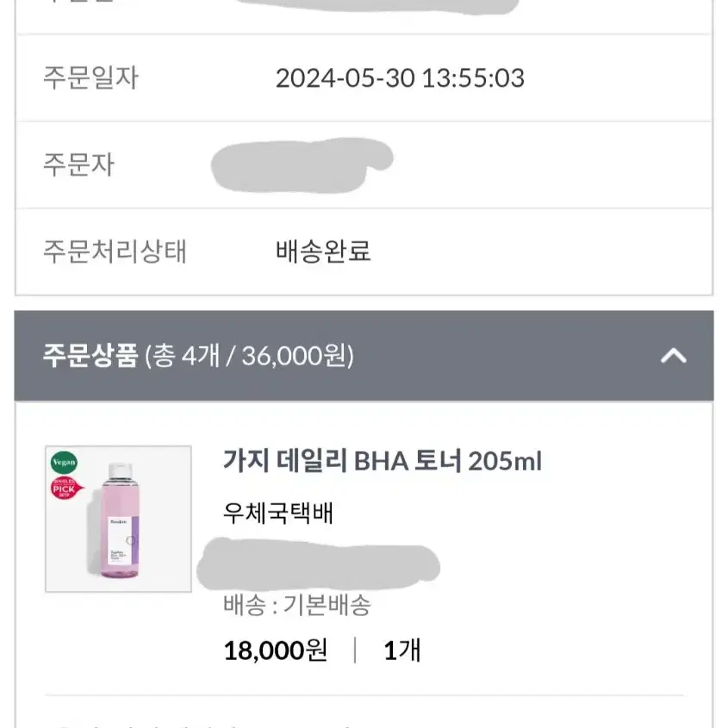Select the 주문일자 row label
728x728 pixels.
pyautogui.click(x=91, y=78)
